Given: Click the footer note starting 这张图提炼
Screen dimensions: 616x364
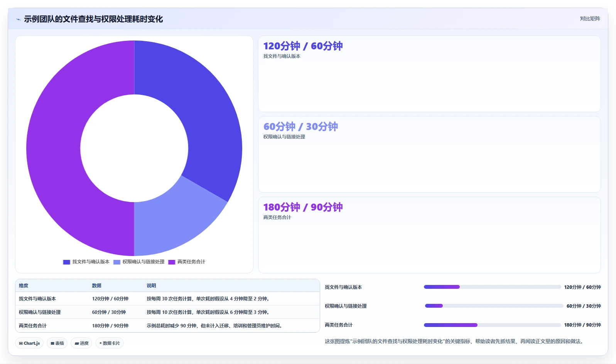Looking at the screenshot, I should coord(455,341).
